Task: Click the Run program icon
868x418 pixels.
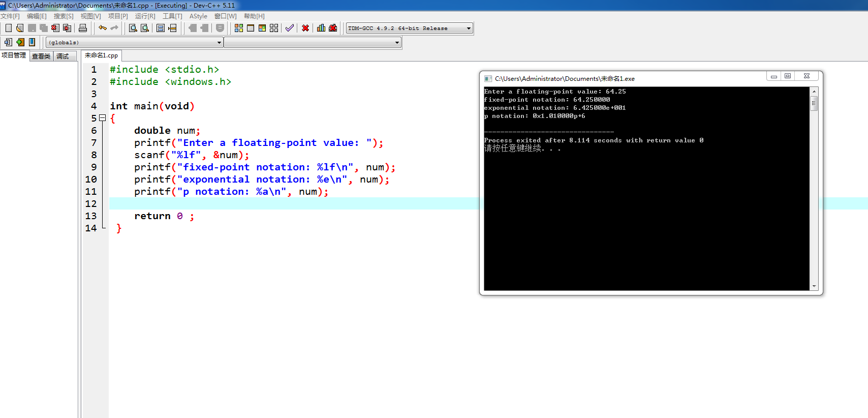Action: [x=251, y=28]
